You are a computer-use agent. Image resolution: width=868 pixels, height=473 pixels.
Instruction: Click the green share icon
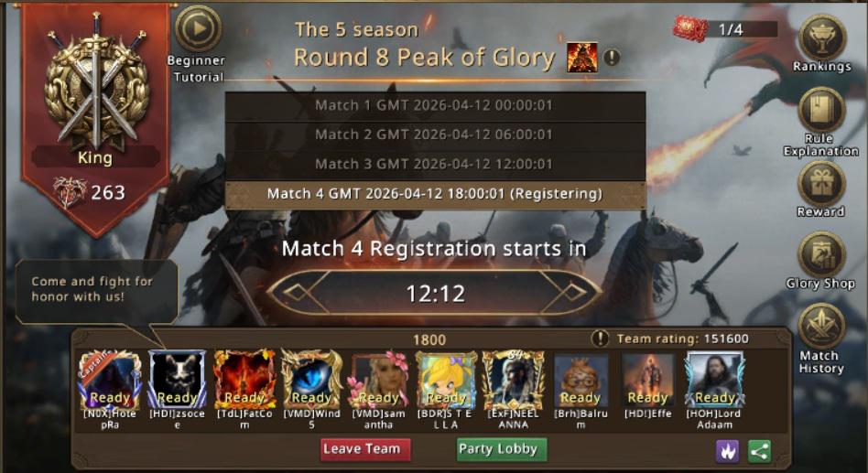point(760,451)
